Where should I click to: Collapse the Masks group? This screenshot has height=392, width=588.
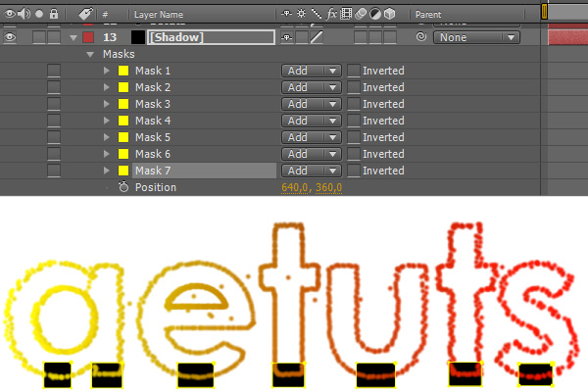pos(90,55)
